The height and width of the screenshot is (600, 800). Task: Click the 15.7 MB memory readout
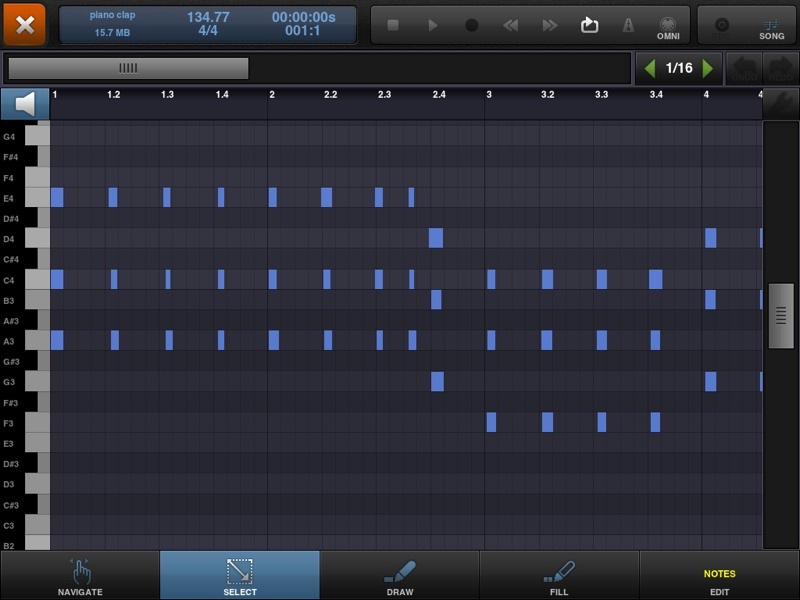(112, 33)
